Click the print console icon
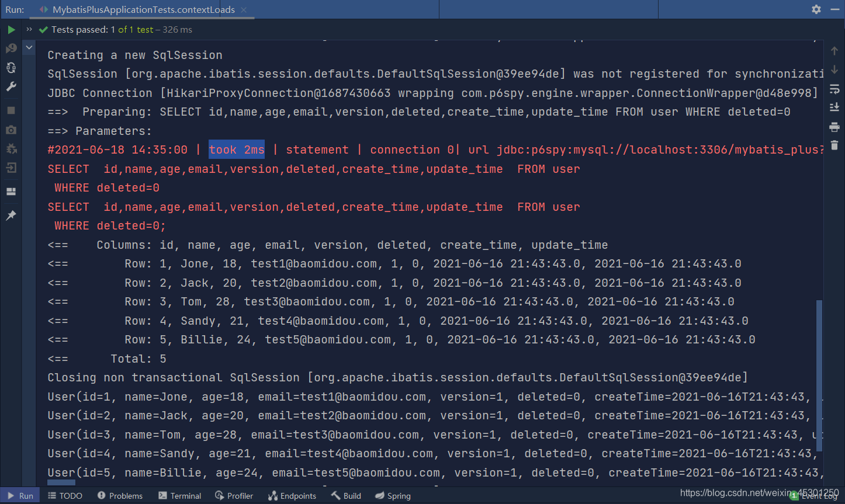 click(834, 127)
